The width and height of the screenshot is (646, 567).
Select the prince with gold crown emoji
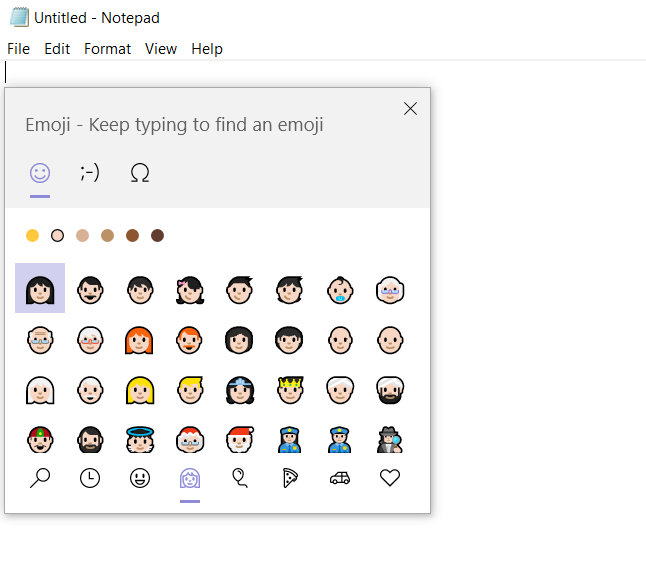pos(290,390)
